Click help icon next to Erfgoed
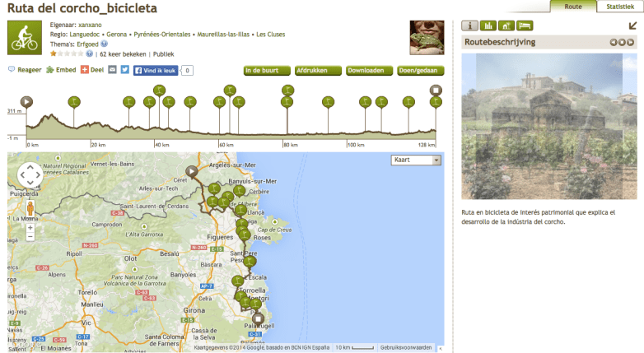 pos(105,44)
